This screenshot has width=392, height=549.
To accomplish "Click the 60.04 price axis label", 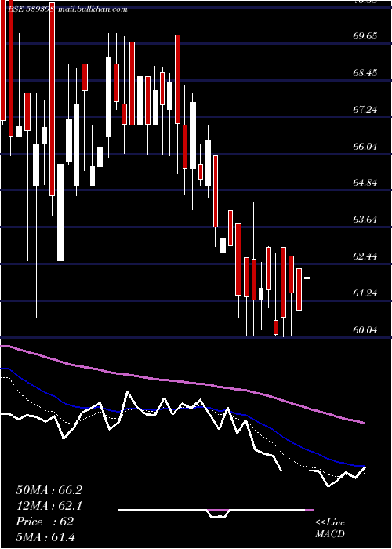I will point(365,330).
